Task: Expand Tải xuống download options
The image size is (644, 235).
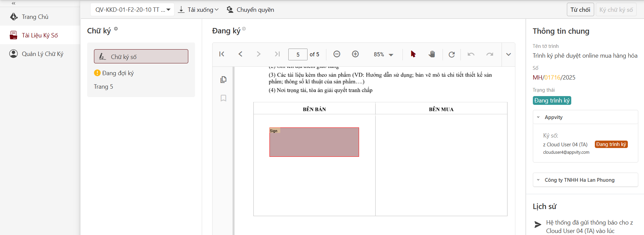Action: pos(198,10)
